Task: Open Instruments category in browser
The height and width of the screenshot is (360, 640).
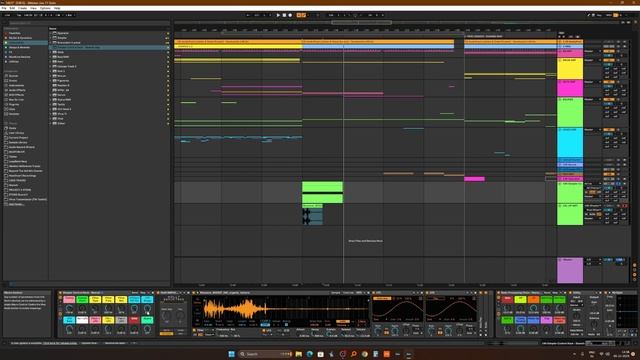Action: point(16,85)
